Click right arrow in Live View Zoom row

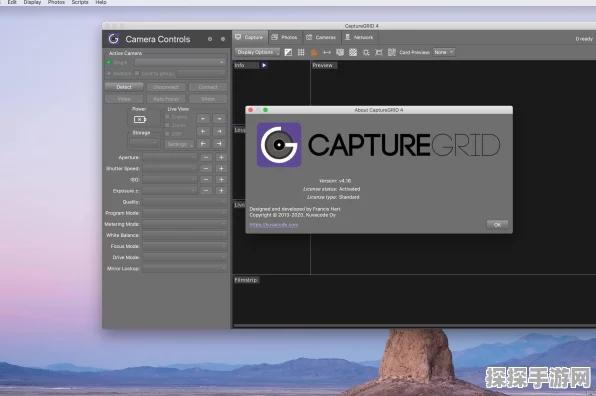(x=219, y=131)
